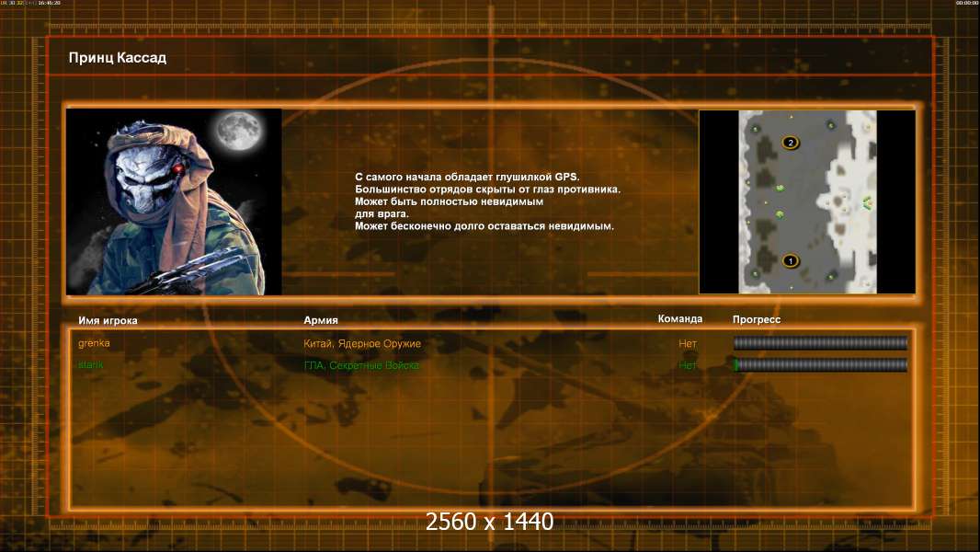Click the Имя игрока column header
This screenshot has width=980, height=552.
(108, 320)
